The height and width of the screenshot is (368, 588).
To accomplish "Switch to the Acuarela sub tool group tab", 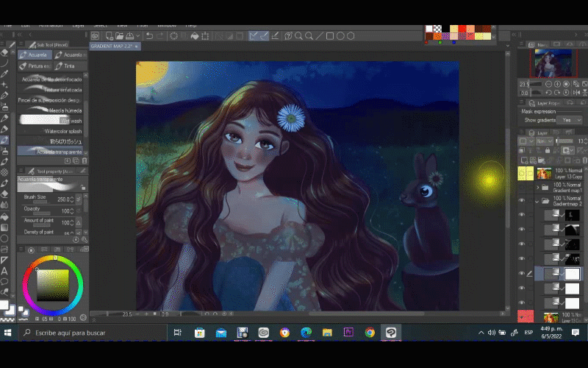I will [x=38, y=54].
